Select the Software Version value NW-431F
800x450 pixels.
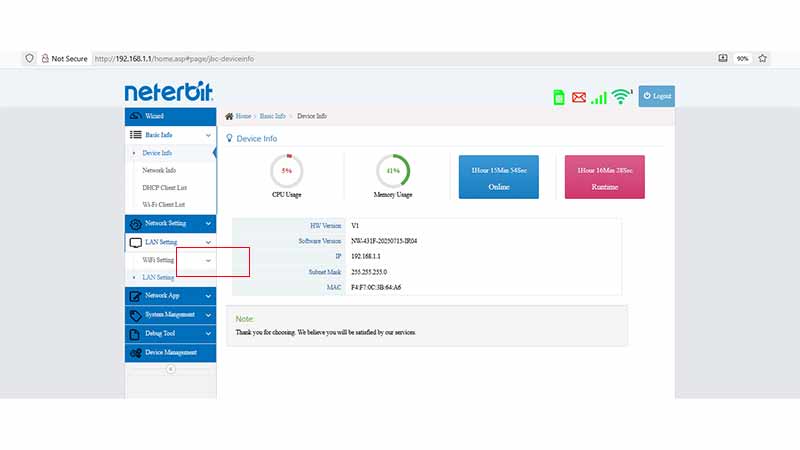pos(384,241)
